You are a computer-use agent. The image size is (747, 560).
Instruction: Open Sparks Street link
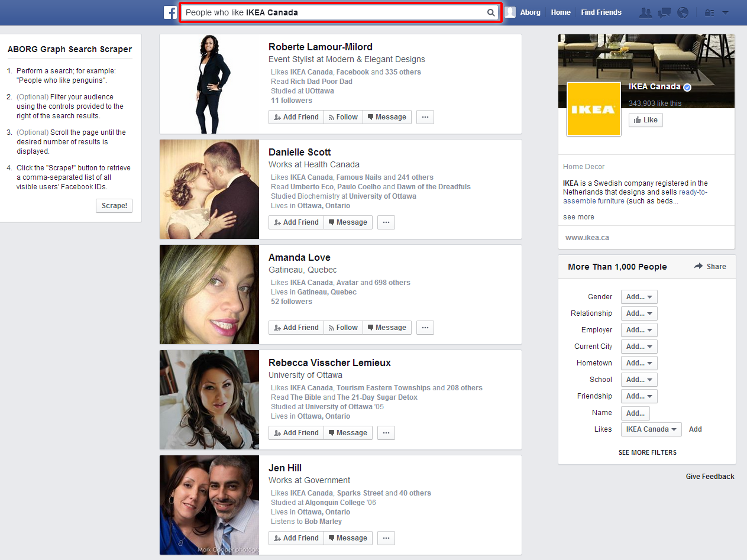pyautogui.click(x=360, y=493)
